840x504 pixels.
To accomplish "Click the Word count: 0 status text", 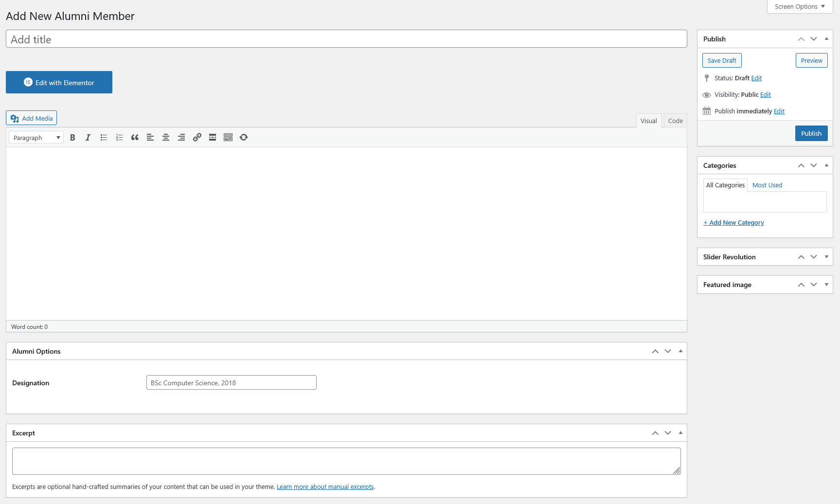I will [29, 327].
